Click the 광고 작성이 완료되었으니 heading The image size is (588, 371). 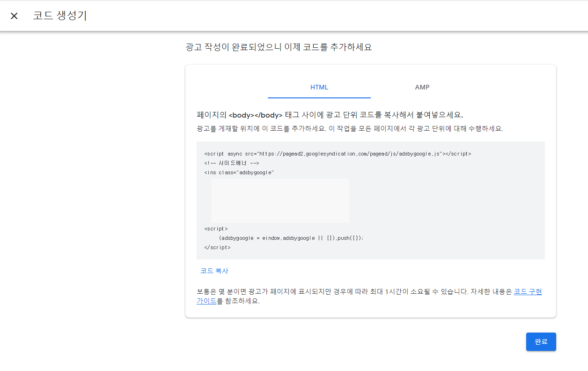click(279, 47)
